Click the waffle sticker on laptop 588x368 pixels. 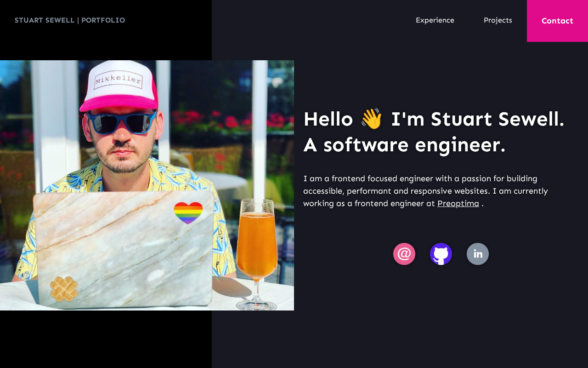click(x=64, y=289)
